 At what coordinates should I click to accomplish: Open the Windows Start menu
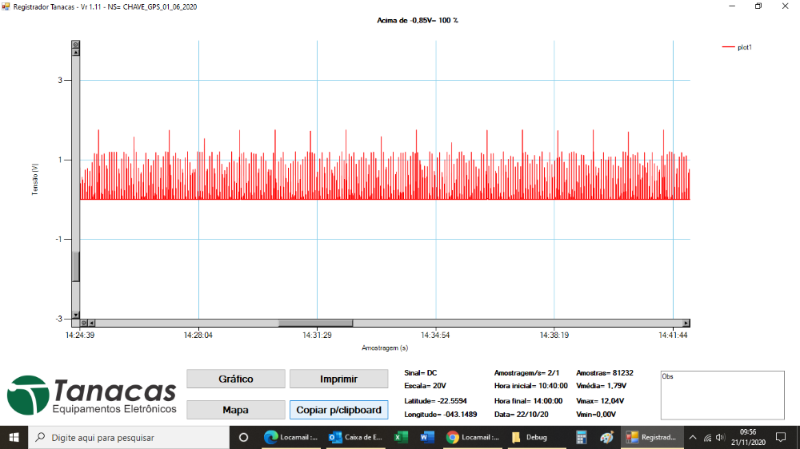pos(13,438)
